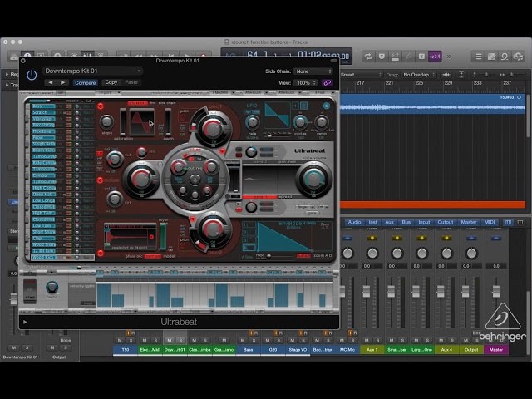Toggle the Ultrabeat osc2 red power button

pos(101,253)
